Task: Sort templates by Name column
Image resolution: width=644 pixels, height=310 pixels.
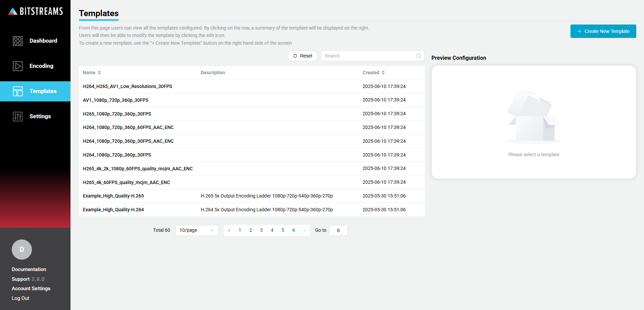Action: tap(92, 73)
